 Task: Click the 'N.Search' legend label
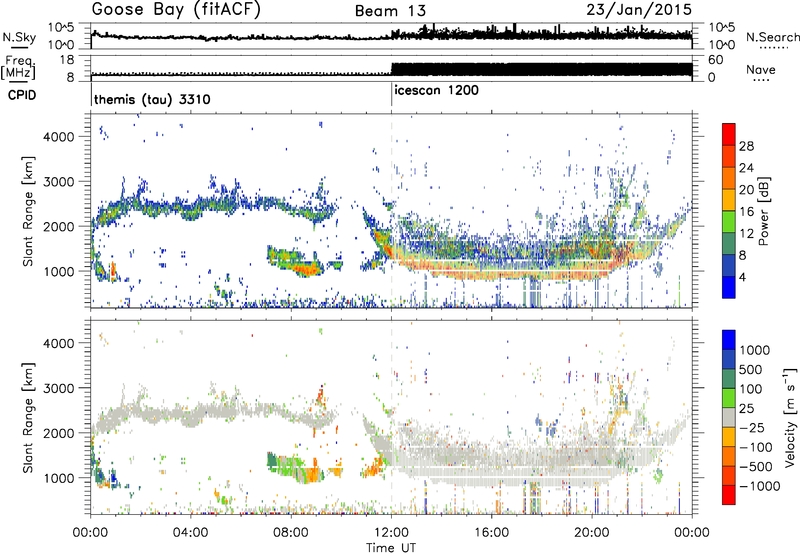point(772,37)
